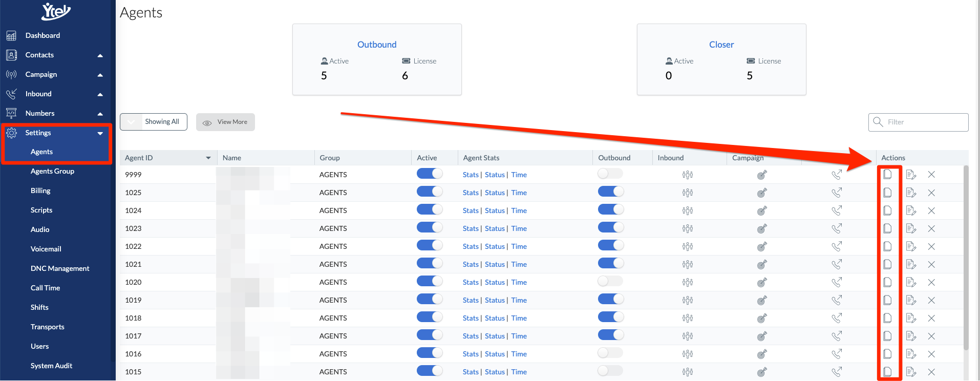This screenshot has height=381, width=980.
Task: Click the Outbound license card title
Action: pyautogui.click(x=377, y=45)
